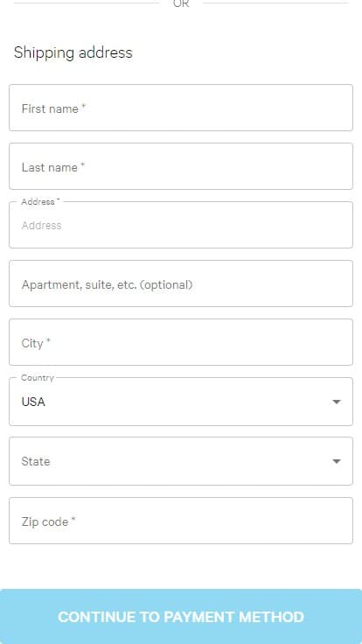Select the Address input field

181,225
